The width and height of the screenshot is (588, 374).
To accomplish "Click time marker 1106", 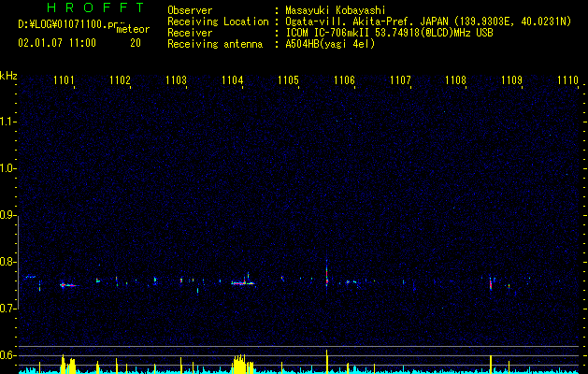I will [344, 79].
